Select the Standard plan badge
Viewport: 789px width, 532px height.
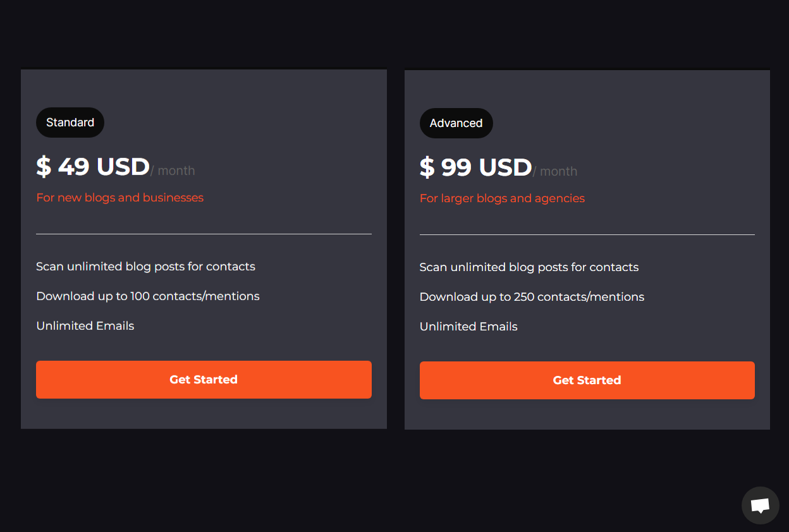(x=70, y=123)
